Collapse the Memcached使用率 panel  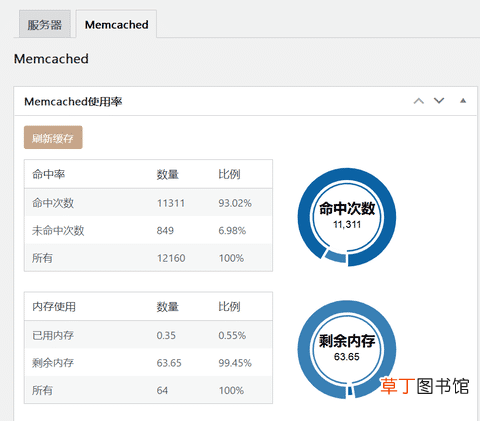tap(463, 101)
